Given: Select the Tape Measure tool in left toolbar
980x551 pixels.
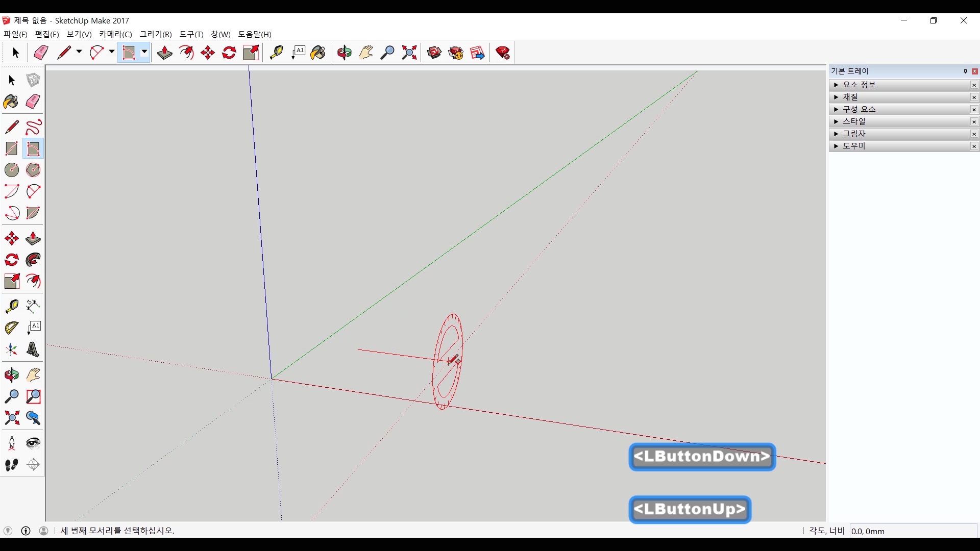Looking at the screenshot, I should (11, 306).
